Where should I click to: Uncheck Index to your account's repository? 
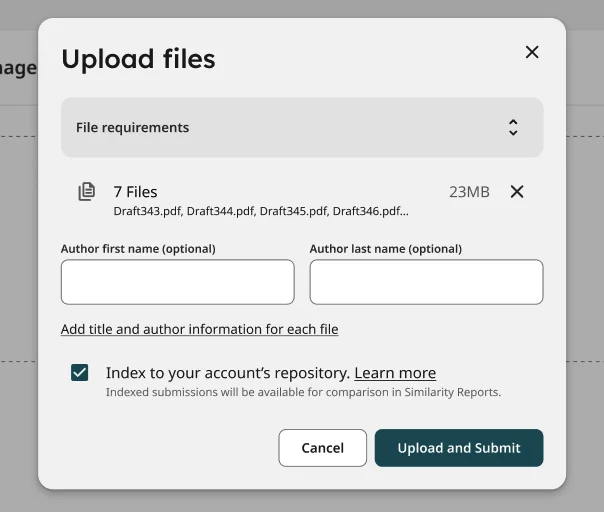(x=80, y=373)
